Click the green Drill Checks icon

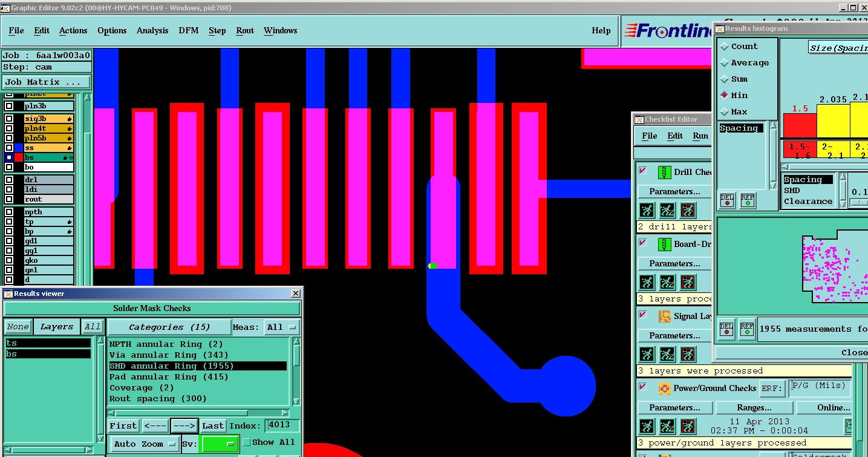tap(664, 172)
